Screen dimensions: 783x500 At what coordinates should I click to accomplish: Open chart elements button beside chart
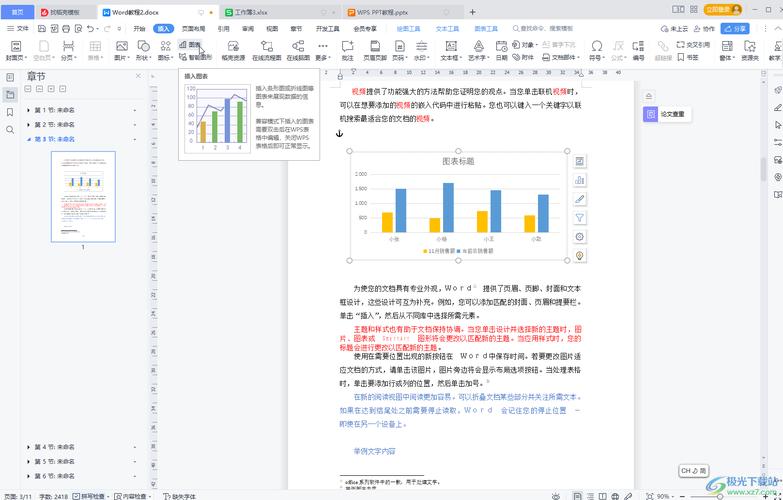pyautogui.click(x=579, y=180)
